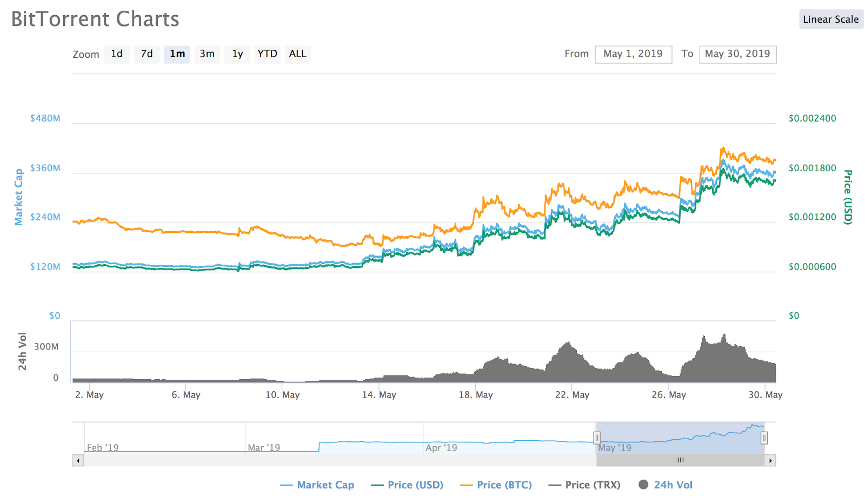The image size is (865, 504).
Task: Select the 1y zoom range
Action: coord(237,54)
